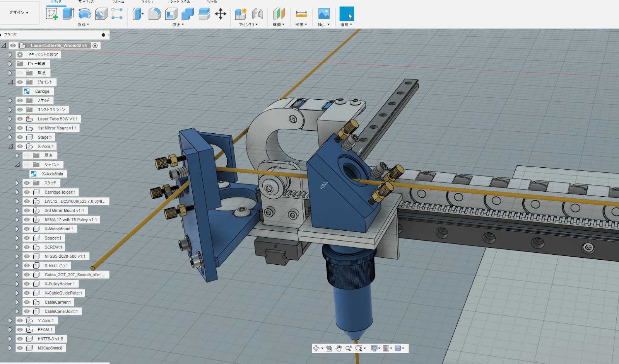This screenshot has height=364, width=619.
Task: Toggle visibility of Laser Tube 50W v1:1
Action: coord(20,119)
